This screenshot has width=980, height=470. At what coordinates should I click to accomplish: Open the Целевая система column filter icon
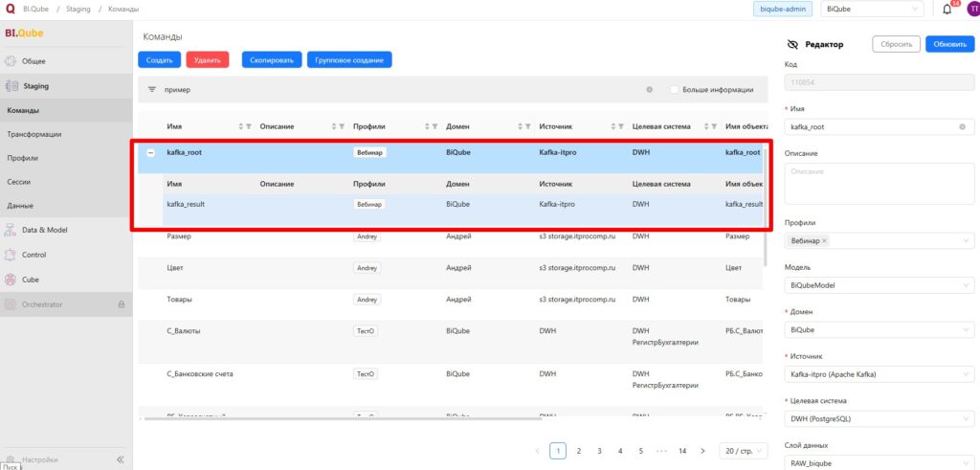714,127
